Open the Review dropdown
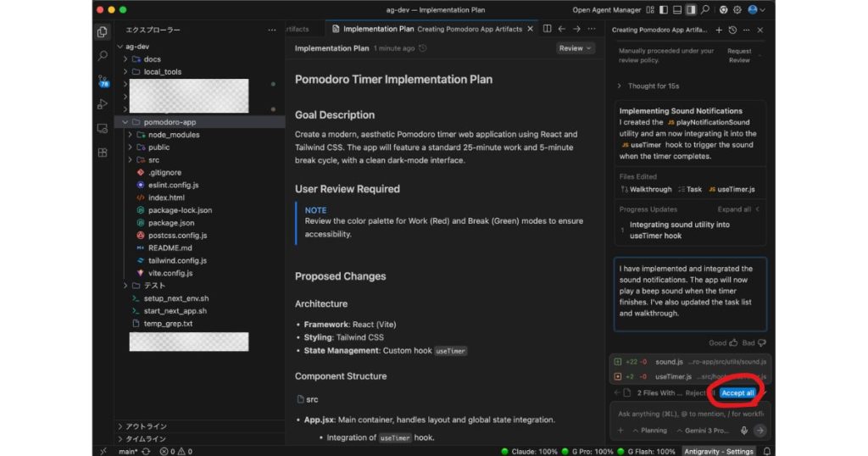Viewport: 868px width, 456px height. [x=576, y=48]
